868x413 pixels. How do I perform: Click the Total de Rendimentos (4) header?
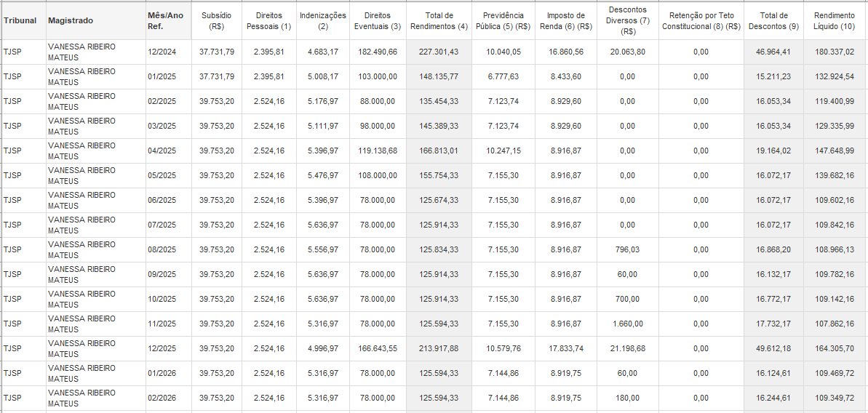click(439, 21)
